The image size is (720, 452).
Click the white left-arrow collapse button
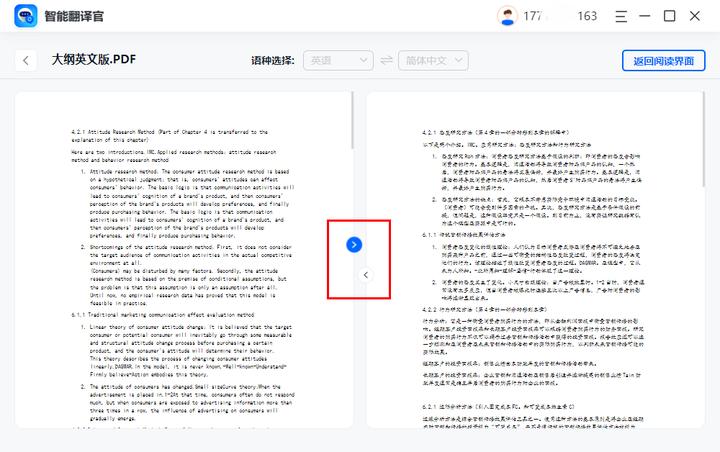[366, 275]
